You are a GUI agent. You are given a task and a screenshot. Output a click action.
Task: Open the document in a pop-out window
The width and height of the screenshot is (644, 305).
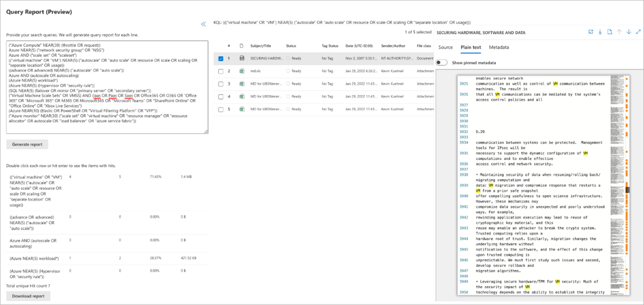click(591, 32)
